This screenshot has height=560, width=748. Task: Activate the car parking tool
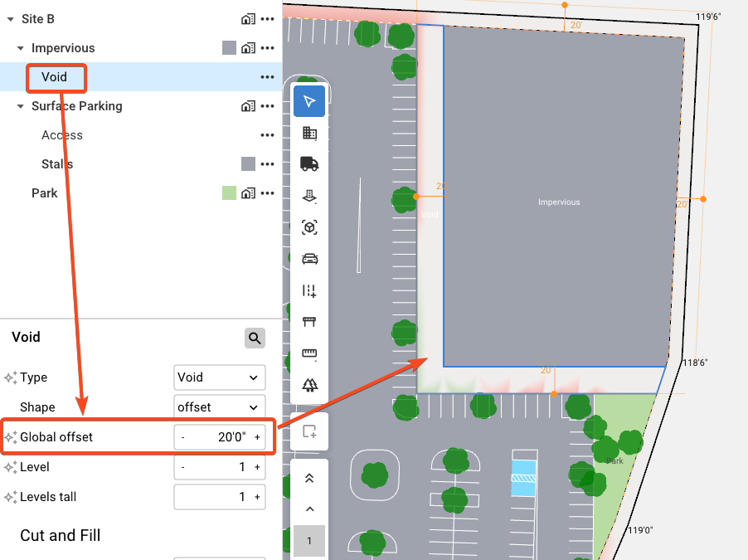click(x=309, y=259)
